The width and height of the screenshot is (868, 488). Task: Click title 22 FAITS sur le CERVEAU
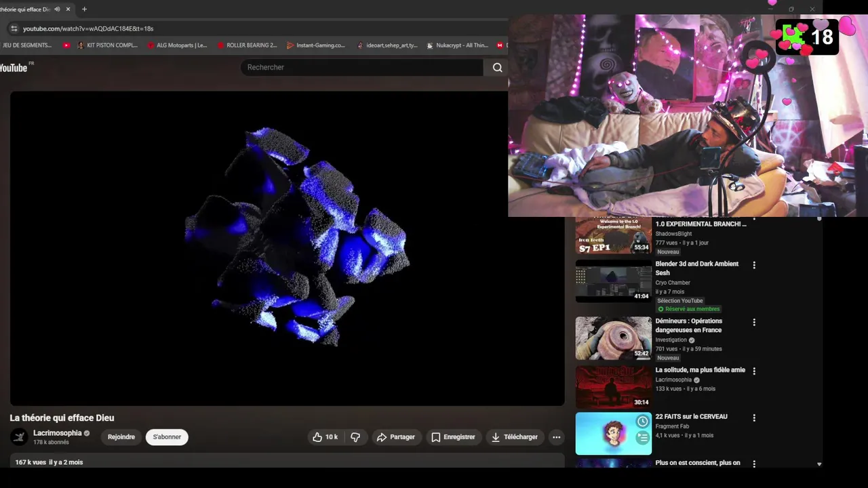(691, 417)
